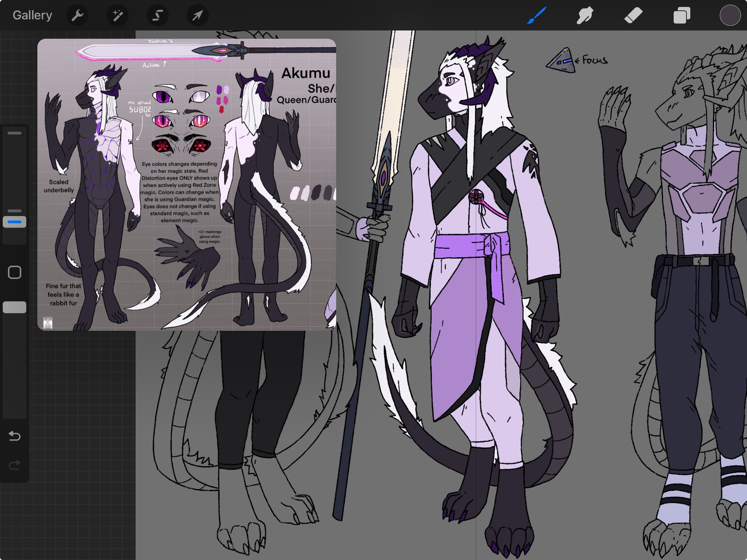This screenshot has width=747, height=560.
Task: Open the Actions wrench menu
Action: 77,15
